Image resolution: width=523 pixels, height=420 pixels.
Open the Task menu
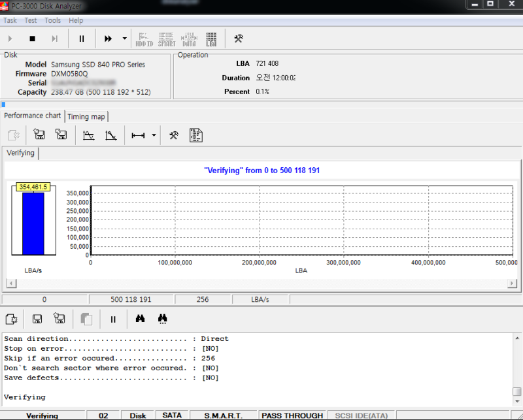(10, 20)
